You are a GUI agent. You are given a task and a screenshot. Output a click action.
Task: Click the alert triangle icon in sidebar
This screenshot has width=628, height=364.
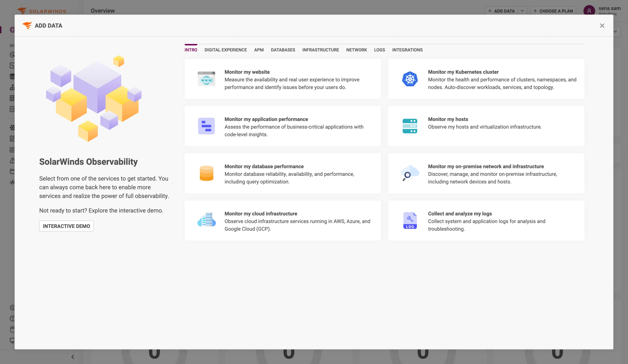pyautogui.click(x=12, y=160)
